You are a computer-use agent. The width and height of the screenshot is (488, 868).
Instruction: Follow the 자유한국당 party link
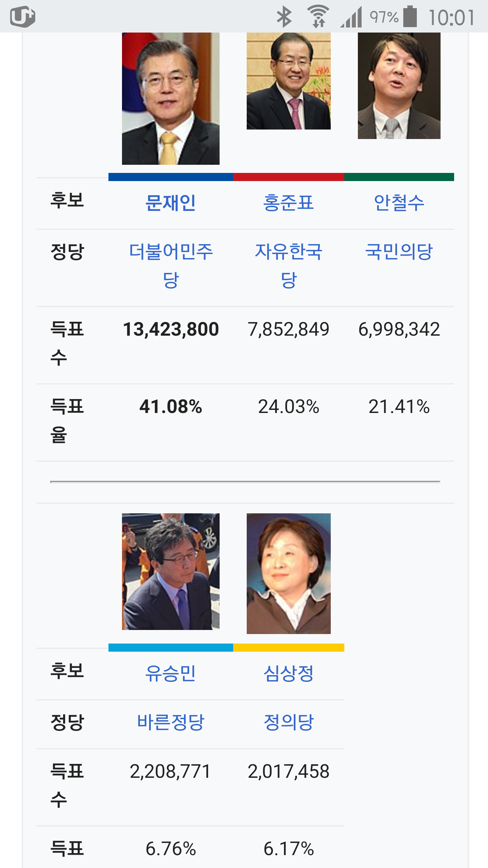(x=288, y=265)
